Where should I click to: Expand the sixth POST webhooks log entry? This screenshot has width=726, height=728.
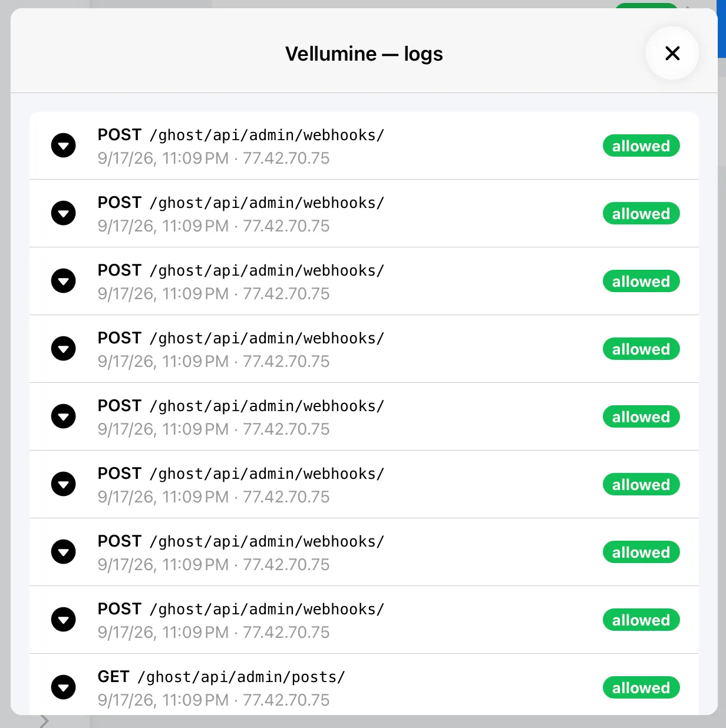click(63, 484)
